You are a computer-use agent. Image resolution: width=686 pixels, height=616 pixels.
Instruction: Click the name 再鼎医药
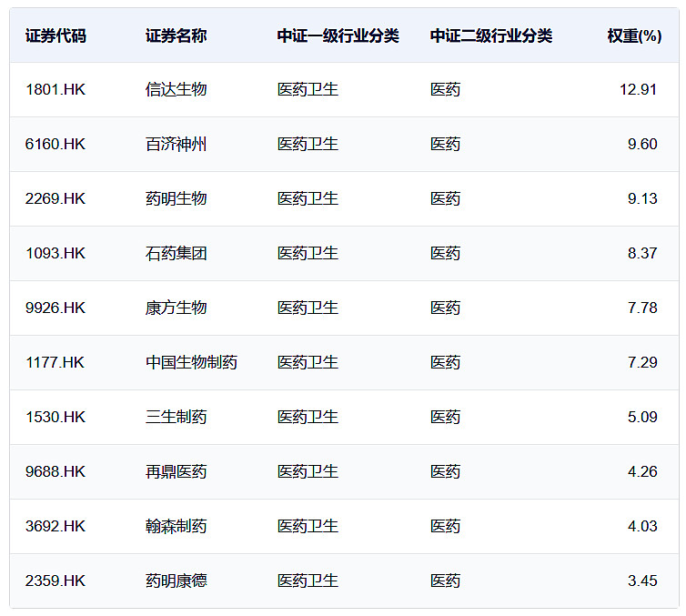click(x=176, y=471)
